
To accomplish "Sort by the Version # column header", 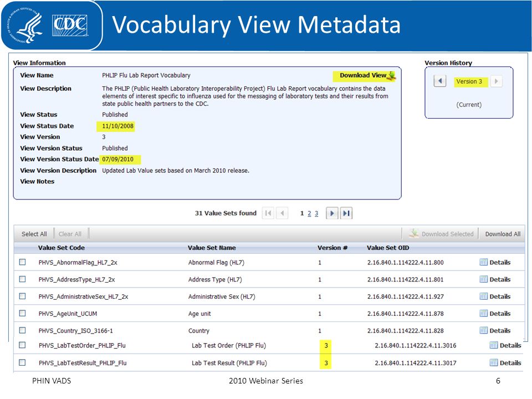I will [332, 248].
